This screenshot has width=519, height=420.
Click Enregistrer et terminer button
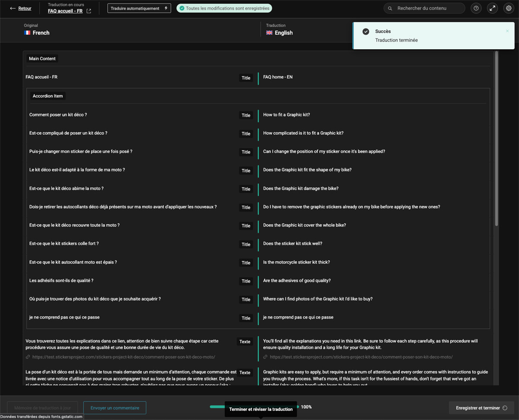point(481,408)
